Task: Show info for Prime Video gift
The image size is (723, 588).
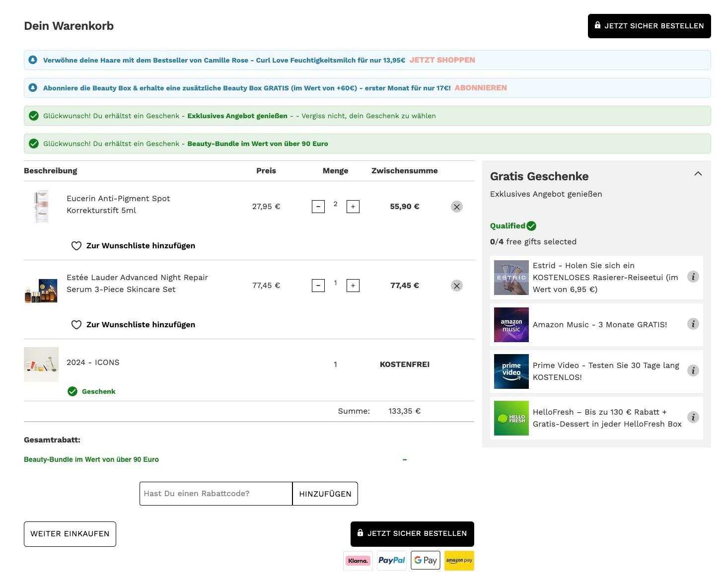Action: pyautogui.click(x=693, y=370)
